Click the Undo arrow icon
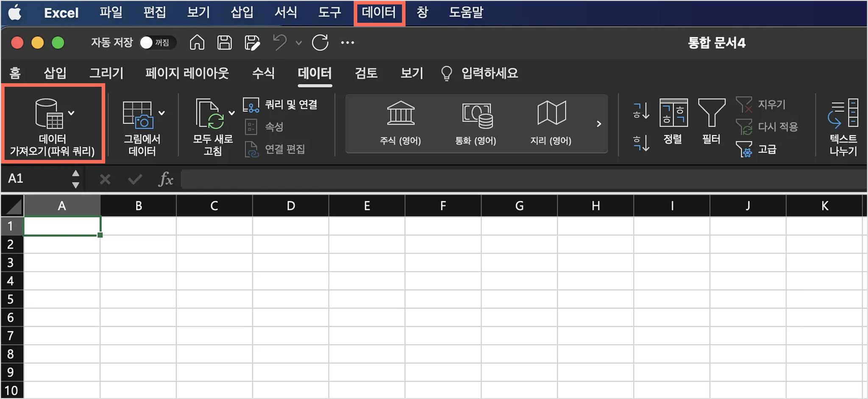Image resolution: width=868 pixels, height=399 pixels. [x=280, y=42]
